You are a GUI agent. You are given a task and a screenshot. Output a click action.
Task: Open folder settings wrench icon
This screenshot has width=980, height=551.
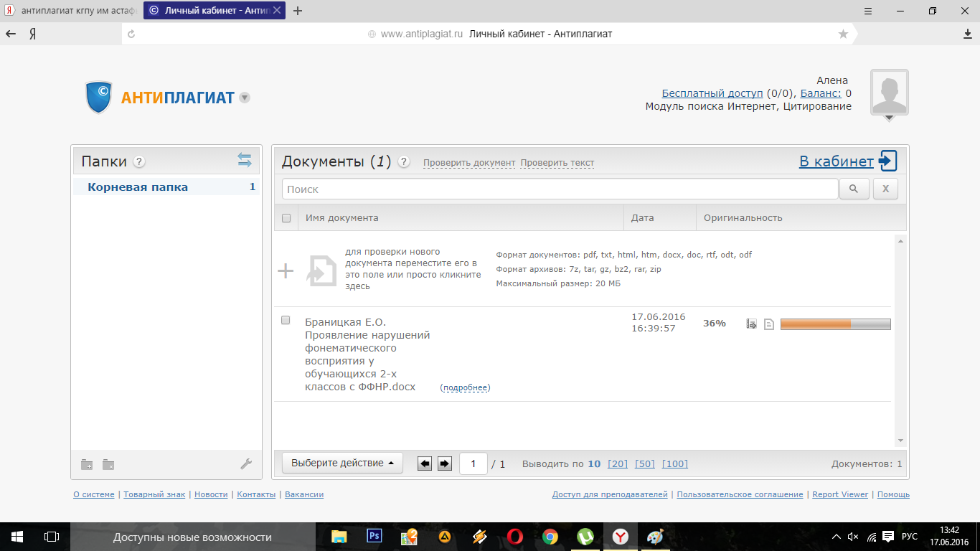(x=246, y=464)
